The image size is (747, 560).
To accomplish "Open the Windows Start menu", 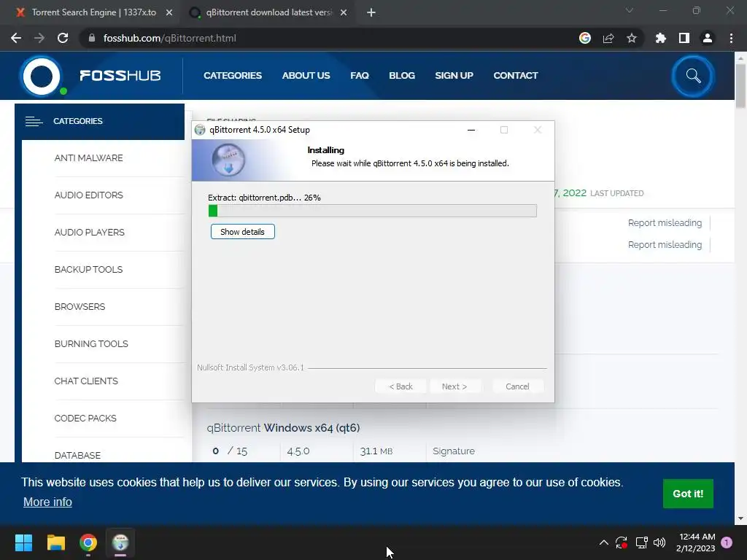I will (23, 542).
